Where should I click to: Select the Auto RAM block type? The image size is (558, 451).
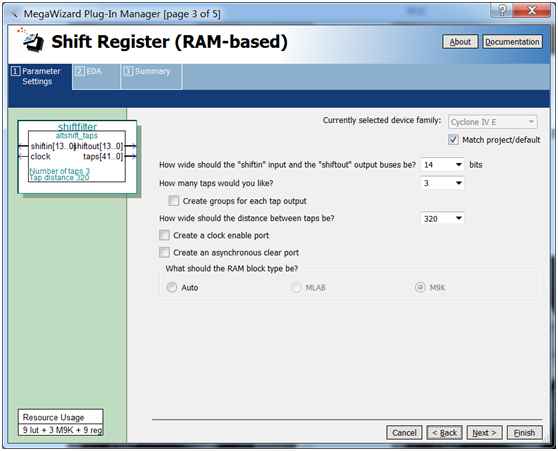pyautogui.click(x=172, y=287)
